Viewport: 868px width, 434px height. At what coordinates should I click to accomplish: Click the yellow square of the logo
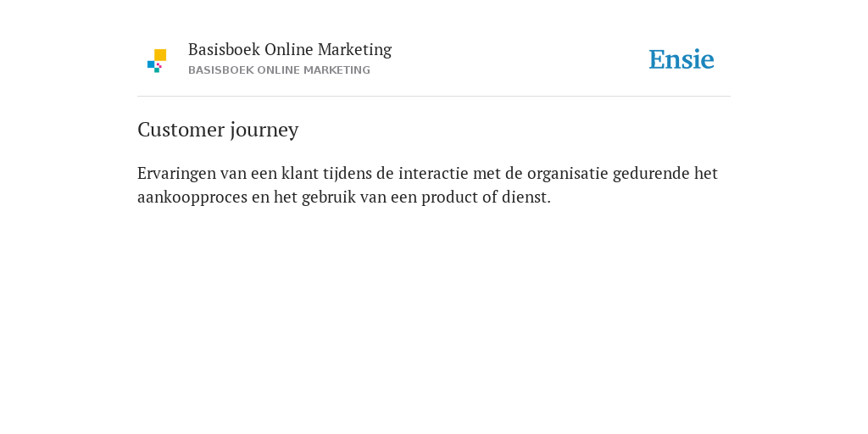coord(160,55)
